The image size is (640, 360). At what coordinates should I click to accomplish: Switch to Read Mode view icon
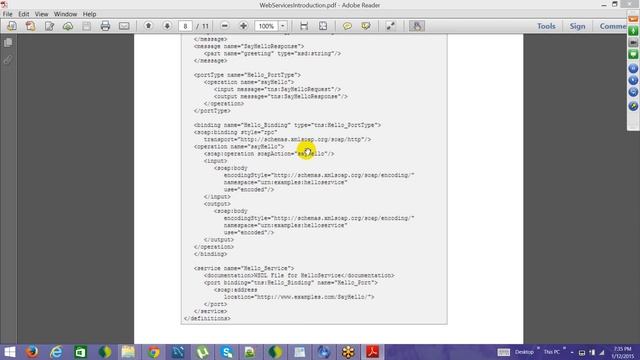[391, 26]
